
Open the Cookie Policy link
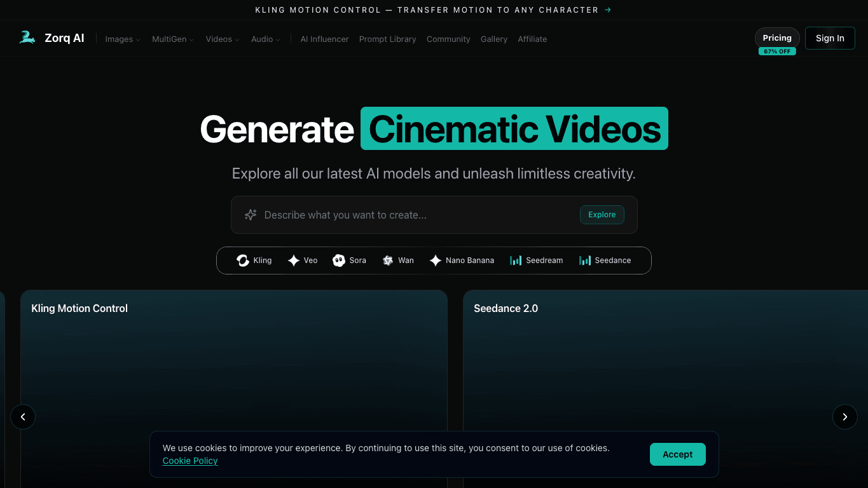pos(190,461)
